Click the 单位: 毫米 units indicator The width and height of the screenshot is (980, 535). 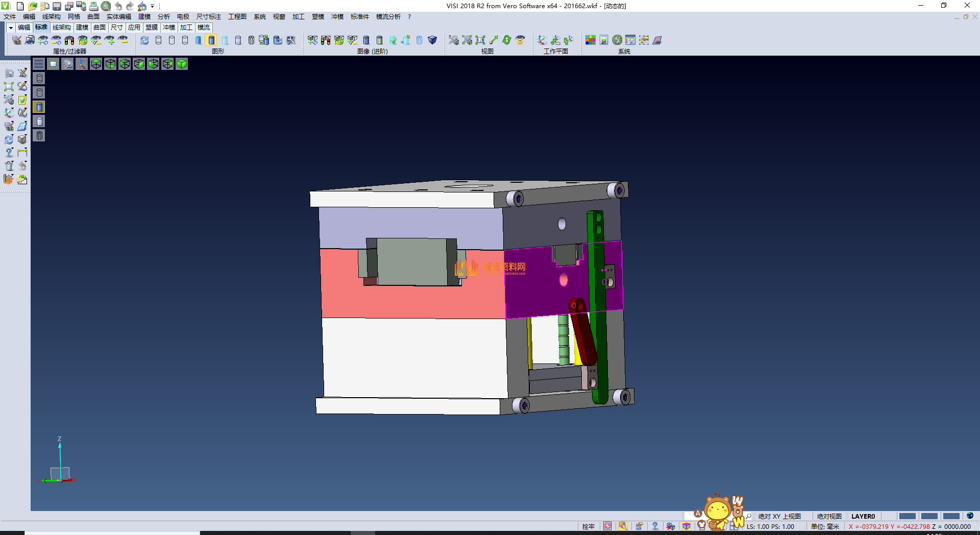(825, 526)
